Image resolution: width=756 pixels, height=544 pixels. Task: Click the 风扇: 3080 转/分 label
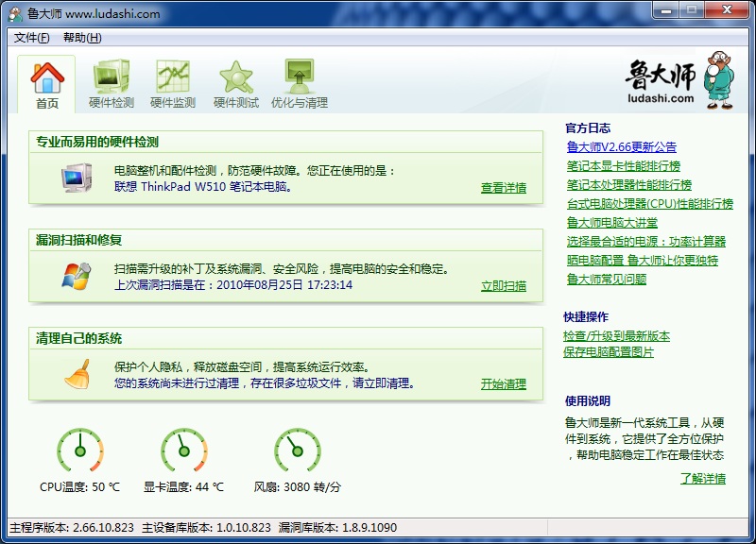tap(298, 487)
